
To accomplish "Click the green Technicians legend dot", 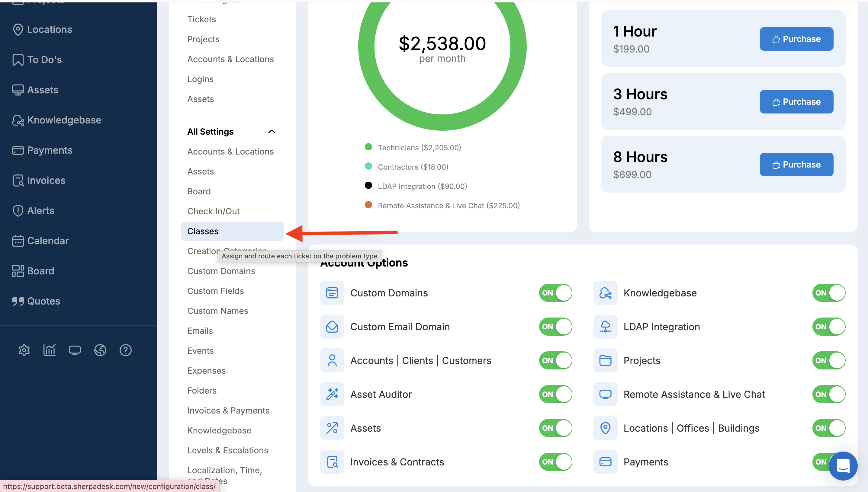I will (x=368, y=147).
